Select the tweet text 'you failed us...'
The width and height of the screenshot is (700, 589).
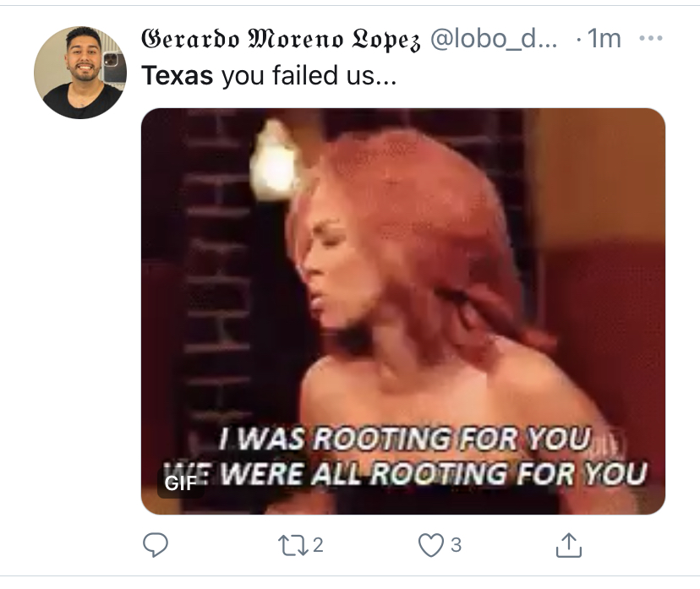(309, 75)
